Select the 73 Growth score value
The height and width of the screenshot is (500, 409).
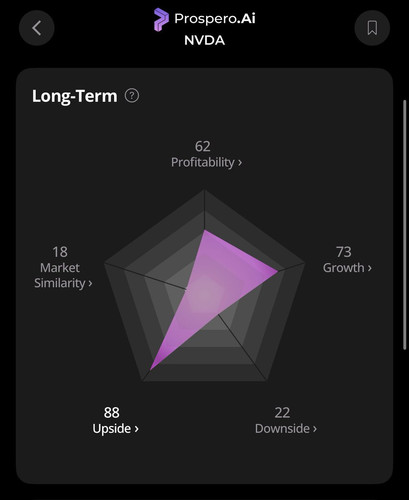344,252
